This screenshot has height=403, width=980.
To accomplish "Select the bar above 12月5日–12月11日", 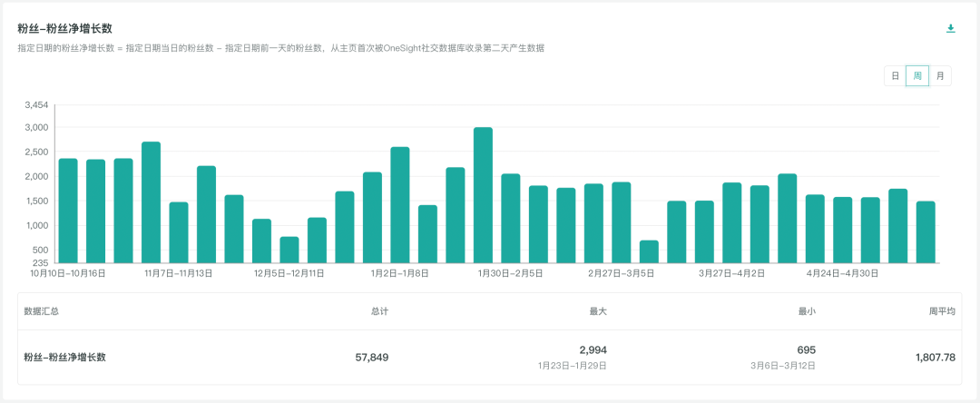I will [x=289, y=250].
